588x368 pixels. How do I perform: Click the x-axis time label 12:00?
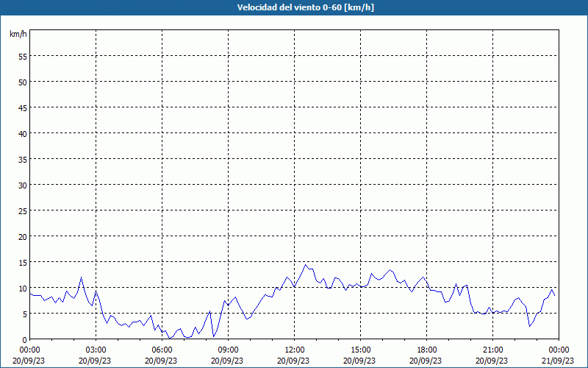tap(295, 350)
